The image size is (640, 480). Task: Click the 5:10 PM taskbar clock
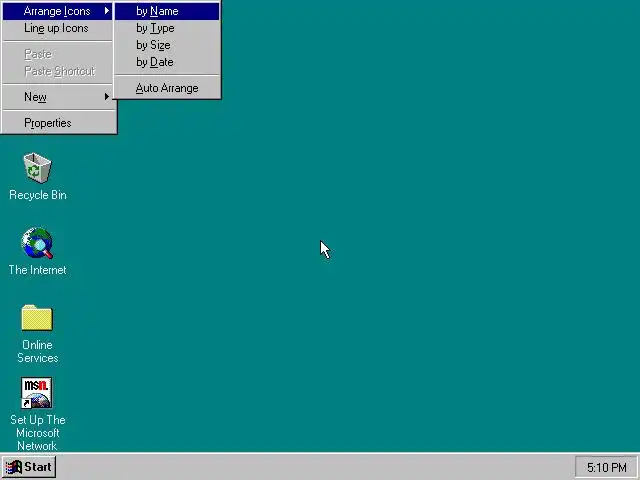(607, 467)
